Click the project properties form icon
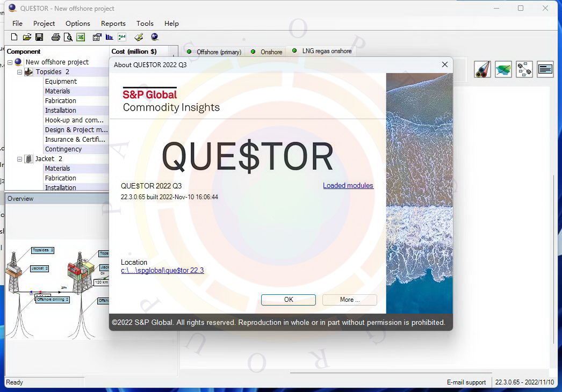This screenshot has width=562, height=392. click(97, 37)
